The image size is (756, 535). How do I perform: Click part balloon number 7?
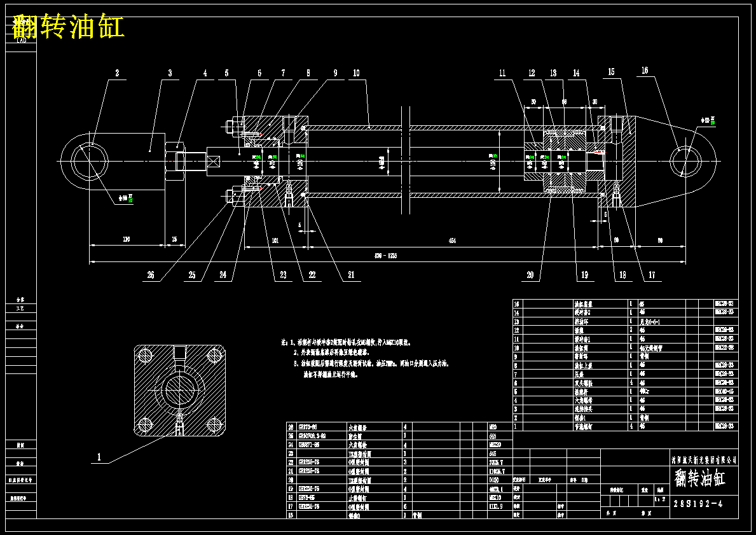point(284,73)
